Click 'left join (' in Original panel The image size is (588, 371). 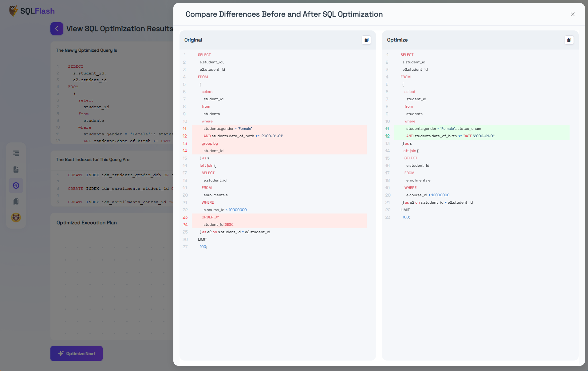208,166
